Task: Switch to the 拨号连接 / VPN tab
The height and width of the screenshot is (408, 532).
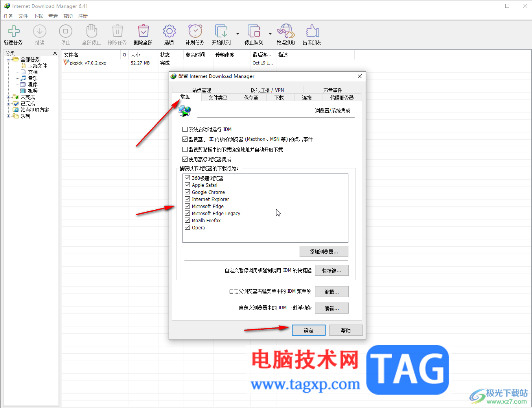Action: [267, 90]
